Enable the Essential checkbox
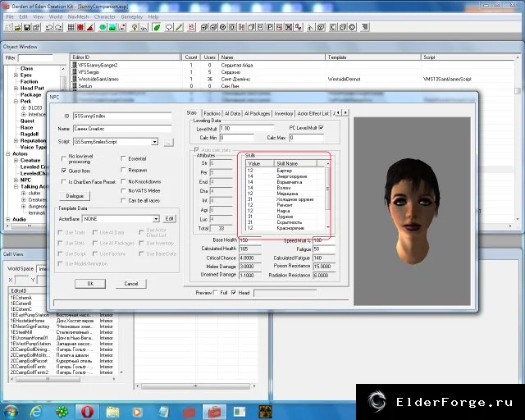Screen dimensions: 525x420 pyautogui.click(x=123, y=158)
